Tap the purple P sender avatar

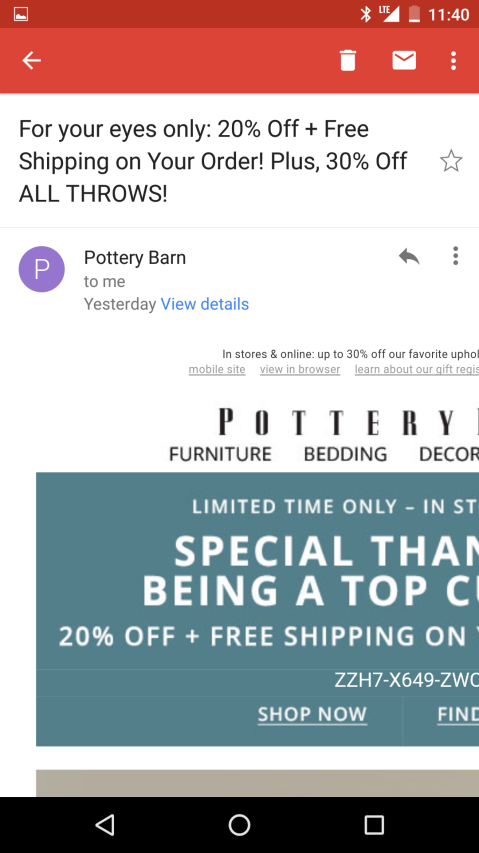[x=42, y=269]
